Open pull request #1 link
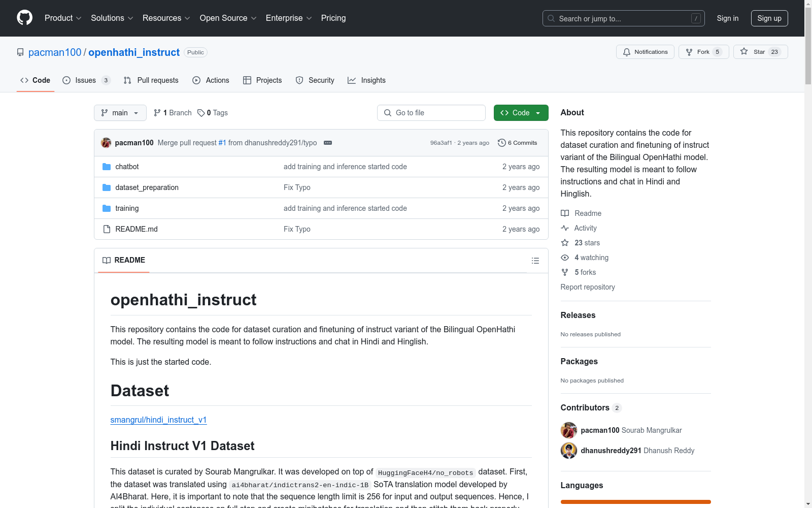Screen dimensions: 812x508 222,143
